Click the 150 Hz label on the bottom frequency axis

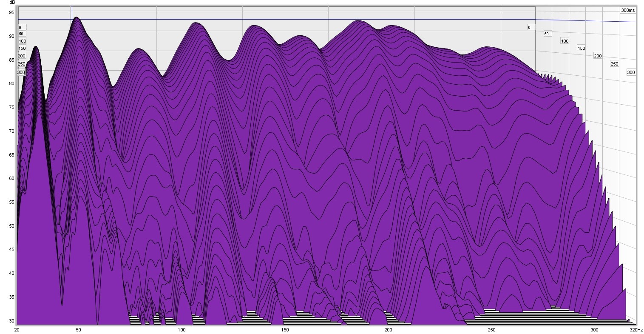(x=285, y=330)
